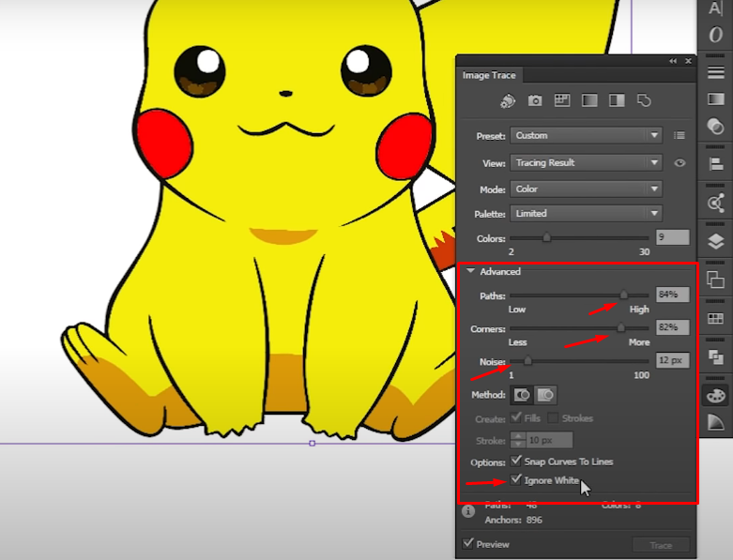Adjust the Paths slider handle

623,295
